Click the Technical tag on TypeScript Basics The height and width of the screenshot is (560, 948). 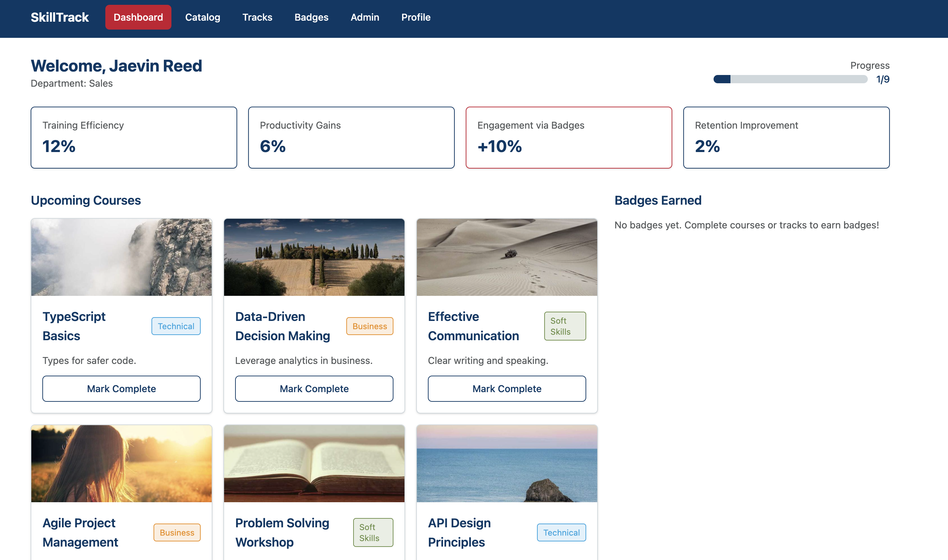[x=176, y=326]
